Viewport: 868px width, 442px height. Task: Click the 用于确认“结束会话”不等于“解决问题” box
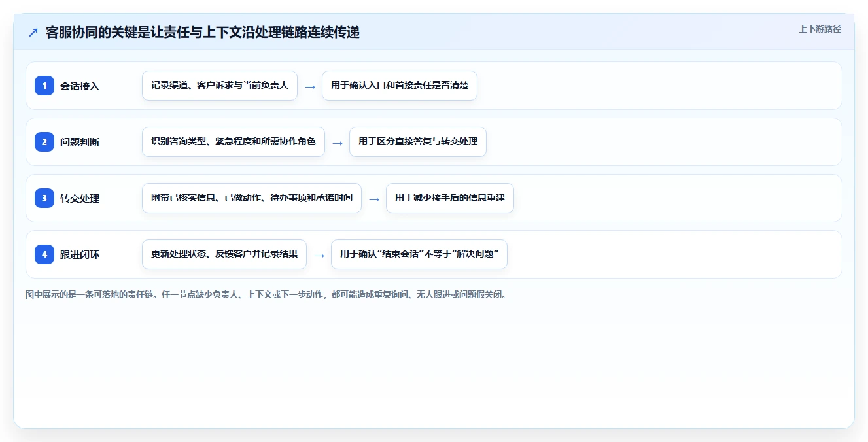click(419, 254)
